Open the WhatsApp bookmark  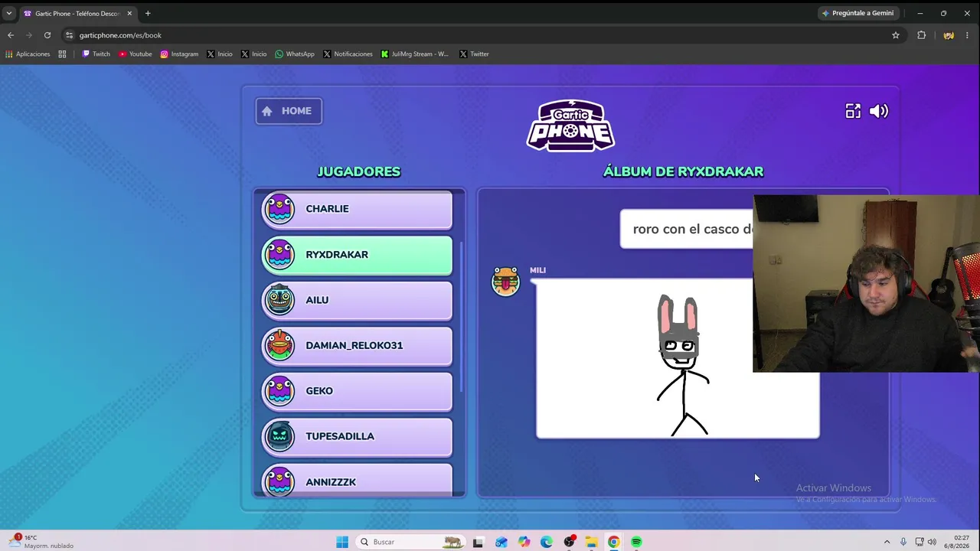[295, 54]
